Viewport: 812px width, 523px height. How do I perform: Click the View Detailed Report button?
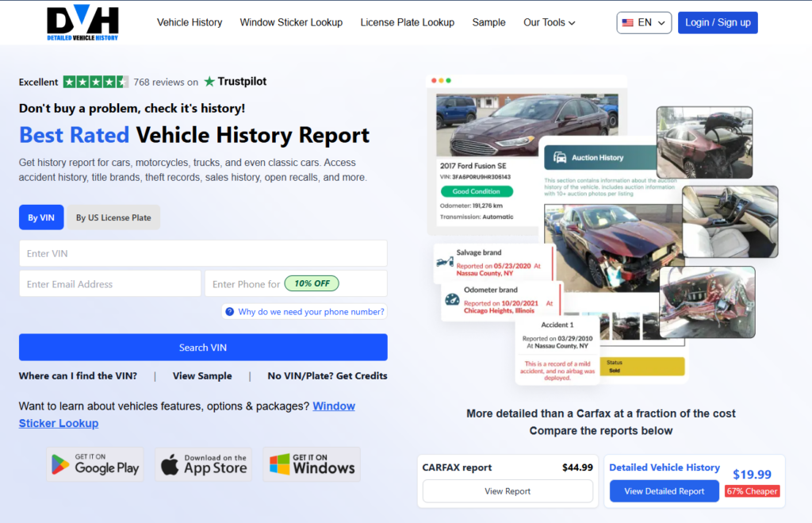point(664,491)
